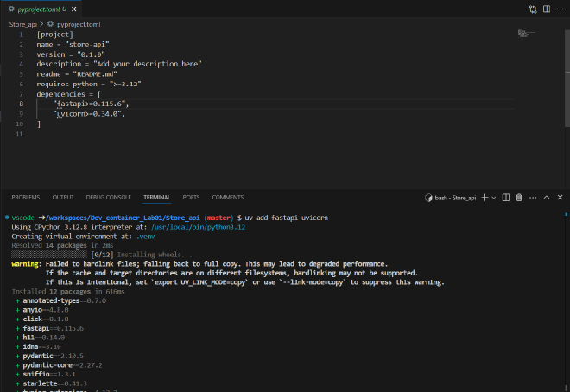Click the bash terminal shell icon

click(x=428, y=198)
